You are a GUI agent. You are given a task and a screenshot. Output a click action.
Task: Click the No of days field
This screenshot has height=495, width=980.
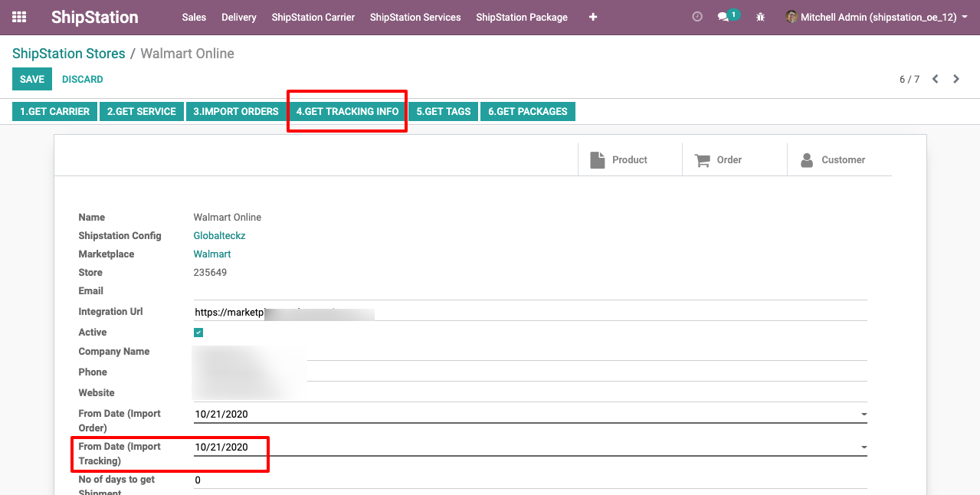click(530, 480)
